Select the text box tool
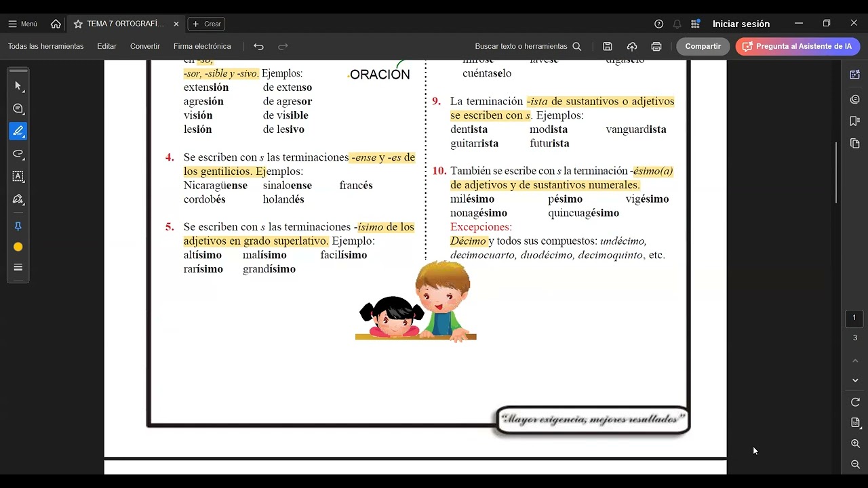This screenshot has height=488, width=868. (18, 176)
